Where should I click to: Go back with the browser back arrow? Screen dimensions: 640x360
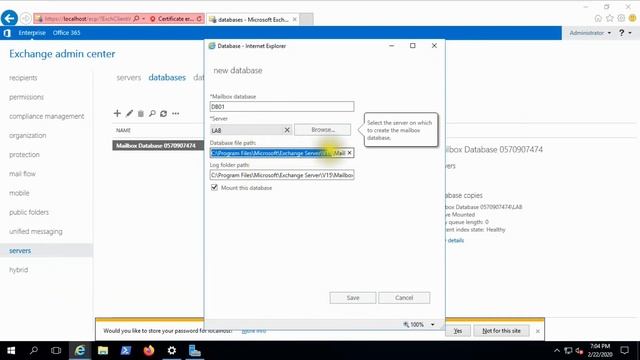click(x=9, y=18)
